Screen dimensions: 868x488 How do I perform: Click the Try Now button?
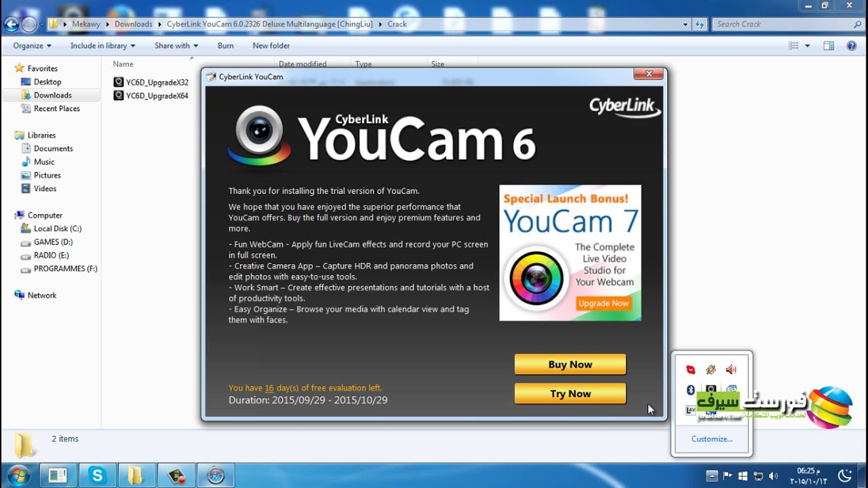pos(570,393)
